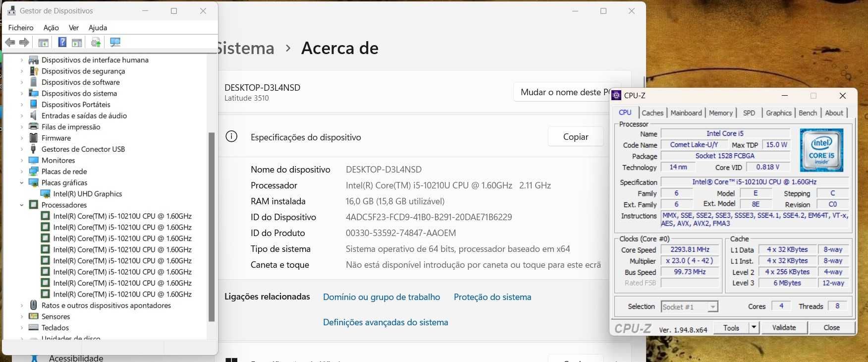Open the Ver menu
The height and width of the screenshot is (362, 868).
click(74, 28)
